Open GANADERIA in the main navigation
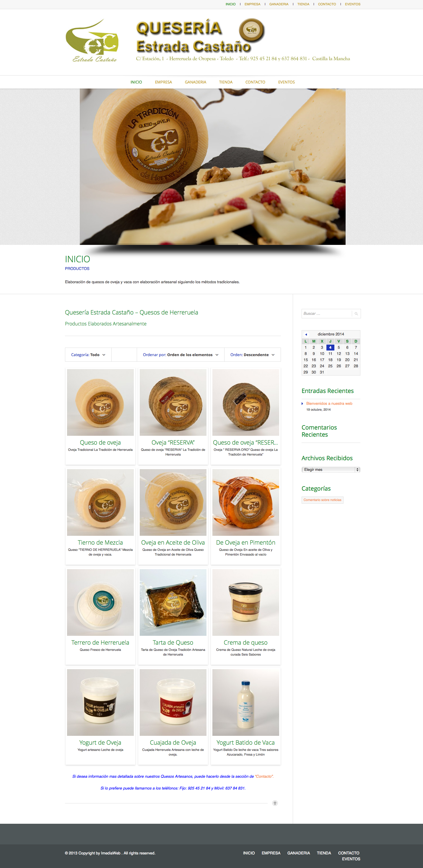Image resolution: width=423 pixels, height=868 pixels. (195, 82)
